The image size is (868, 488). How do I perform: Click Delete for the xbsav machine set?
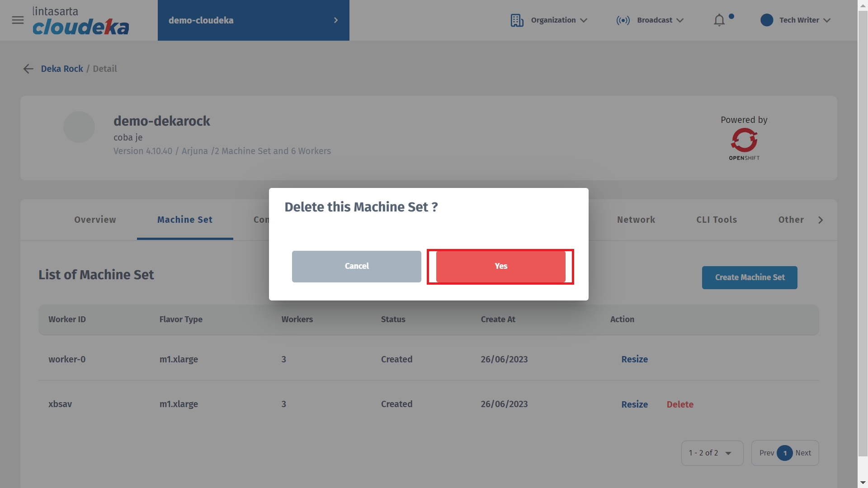(x=679, y=404)
